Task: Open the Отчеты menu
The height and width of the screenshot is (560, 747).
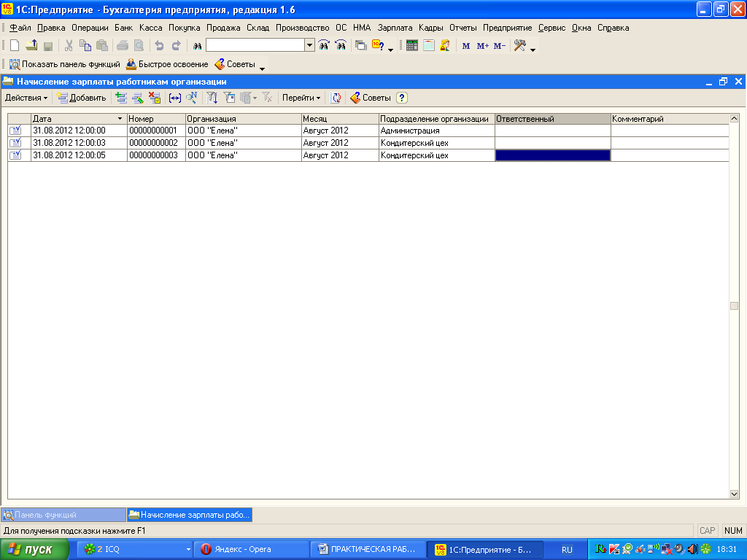Action: (x=463, y=28)
